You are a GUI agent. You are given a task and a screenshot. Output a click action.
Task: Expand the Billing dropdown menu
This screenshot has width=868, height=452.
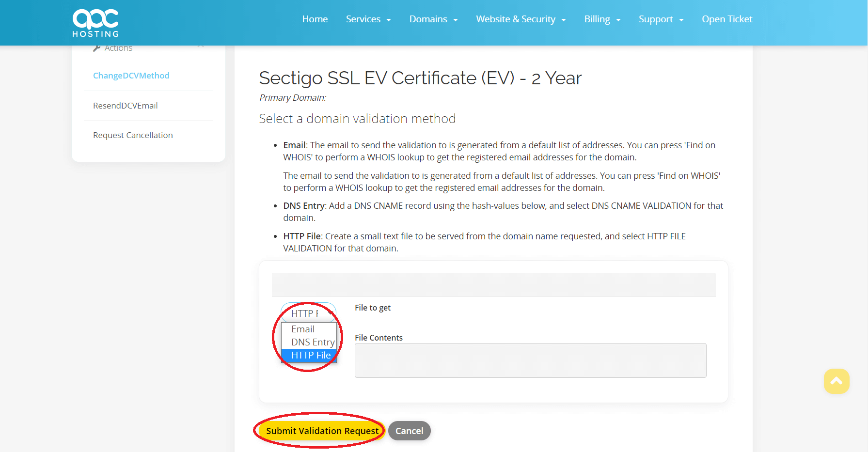(602, 19)
